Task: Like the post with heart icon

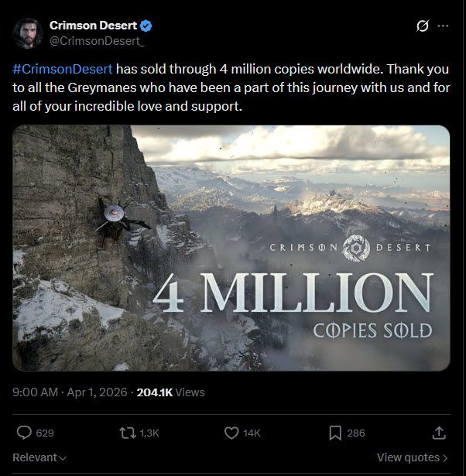Action: click(x=231, y=433)
